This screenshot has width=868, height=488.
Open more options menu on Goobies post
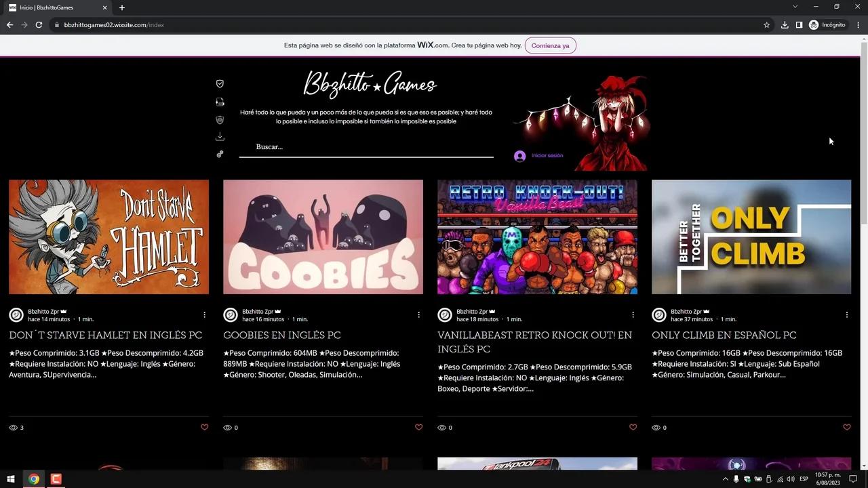pyautogui.click(x=418, y=314)
